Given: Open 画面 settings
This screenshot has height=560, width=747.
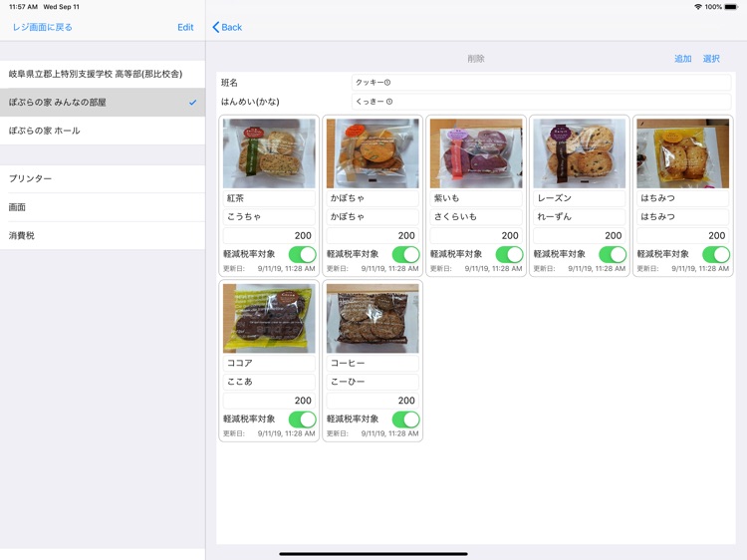Looking at the screenshot, I should click(103, 207).
